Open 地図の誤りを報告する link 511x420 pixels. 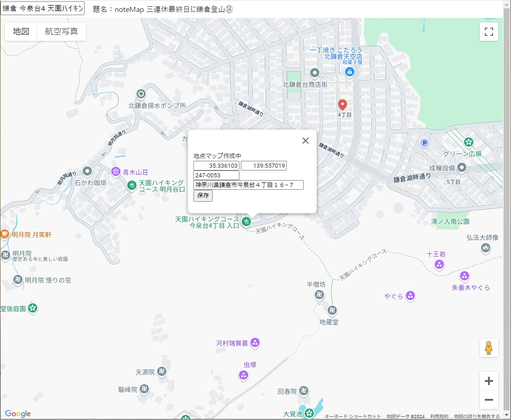(477, 416)
